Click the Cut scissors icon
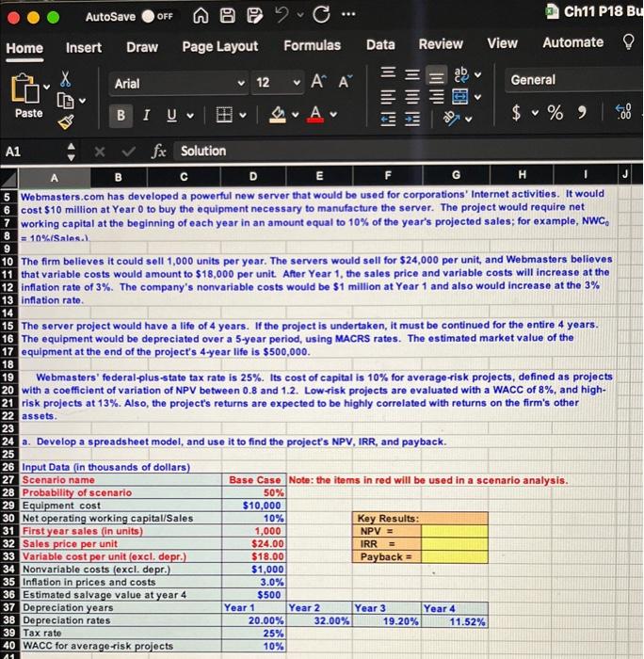Image resolution: width=644 pixels, height=659 pixels. click(x=65, y=78)
